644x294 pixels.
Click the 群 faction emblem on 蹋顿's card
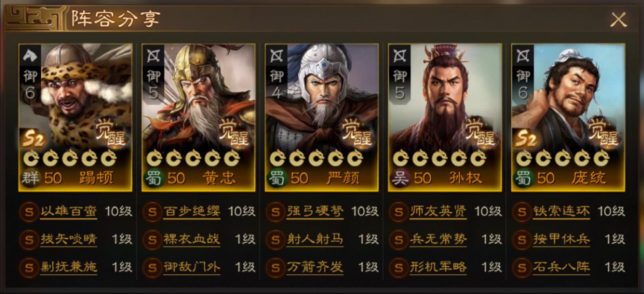(x=30, y=178)
